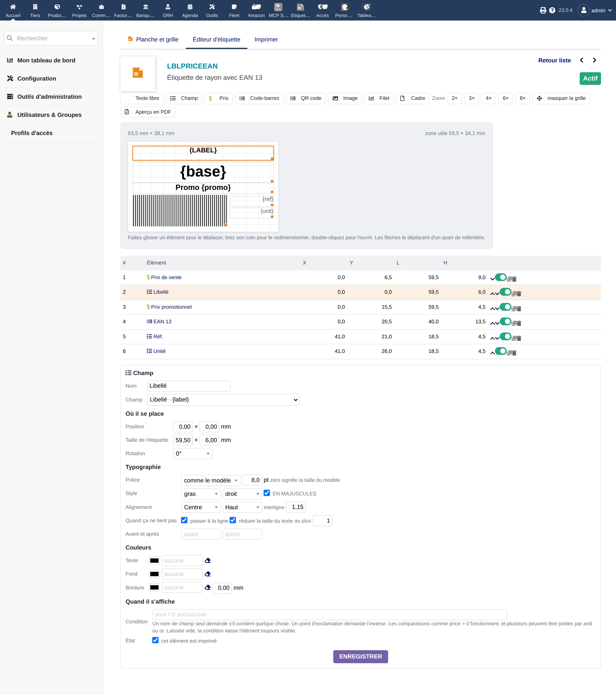The image size is (616, 694).
Task: Open the Champ field dropdown Libellé
Action: [x=223, y=400]
